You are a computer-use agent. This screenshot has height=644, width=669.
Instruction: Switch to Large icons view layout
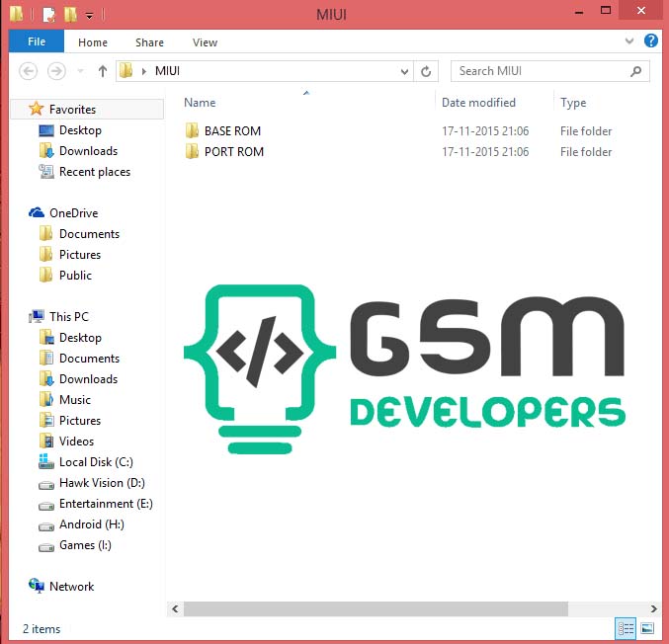[x=647, y=628]
